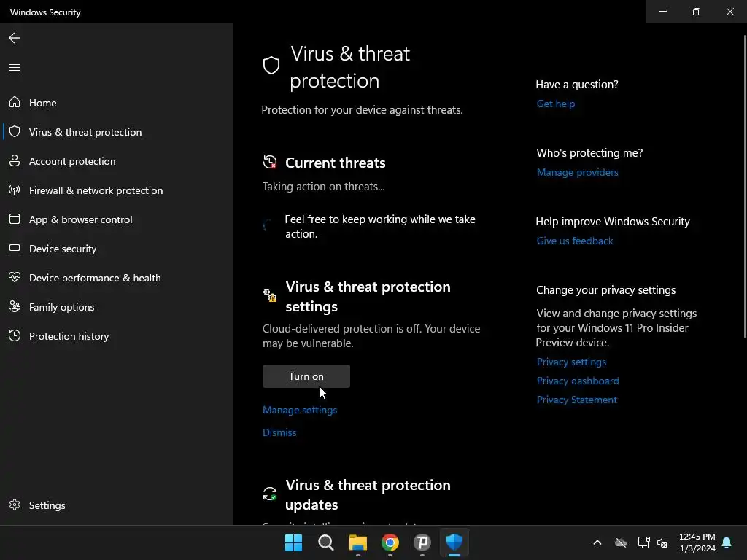This screenshot has height=560, width=747.
Task: Click Turn on for cloud-delivered protection
Action: 306,376
